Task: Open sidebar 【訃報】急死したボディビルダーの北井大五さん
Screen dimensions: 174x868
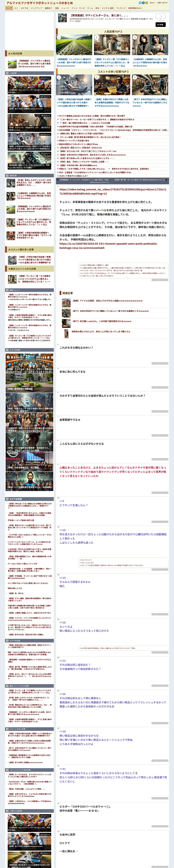Action: [x=34, y=183]
